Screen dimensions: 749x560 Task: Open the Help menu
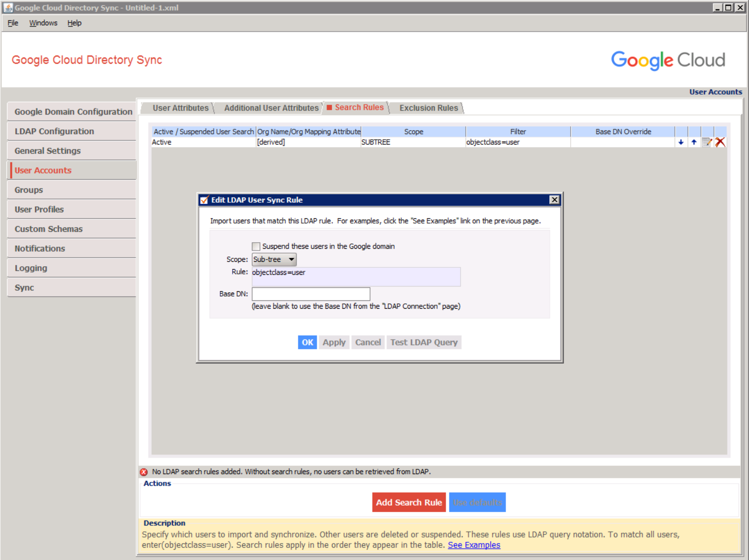click(x=74, y=23)
